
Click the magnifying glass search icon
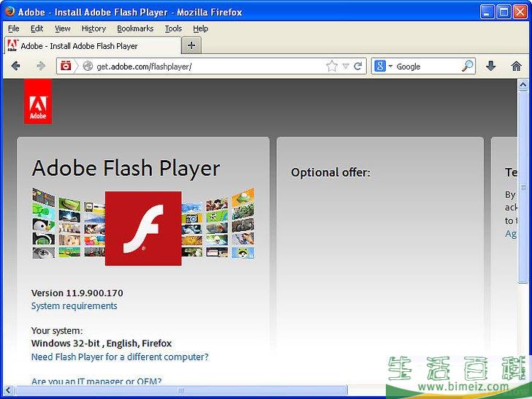(467, 66)
